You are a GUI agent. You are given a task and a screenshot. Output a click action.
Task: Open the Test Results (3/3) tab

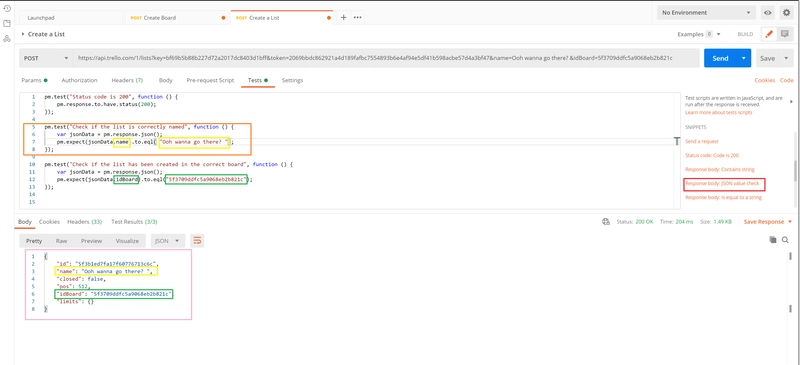[134, 222]
